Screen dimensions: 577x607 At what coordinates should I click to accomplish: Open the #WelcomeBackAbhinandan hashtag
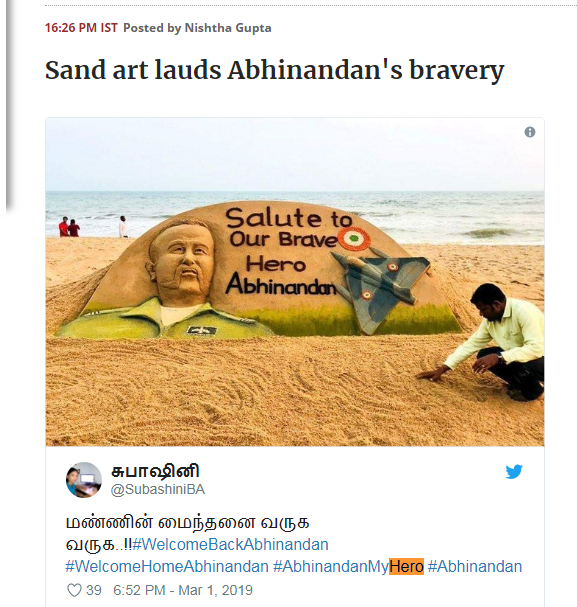[x=230, y=545]
